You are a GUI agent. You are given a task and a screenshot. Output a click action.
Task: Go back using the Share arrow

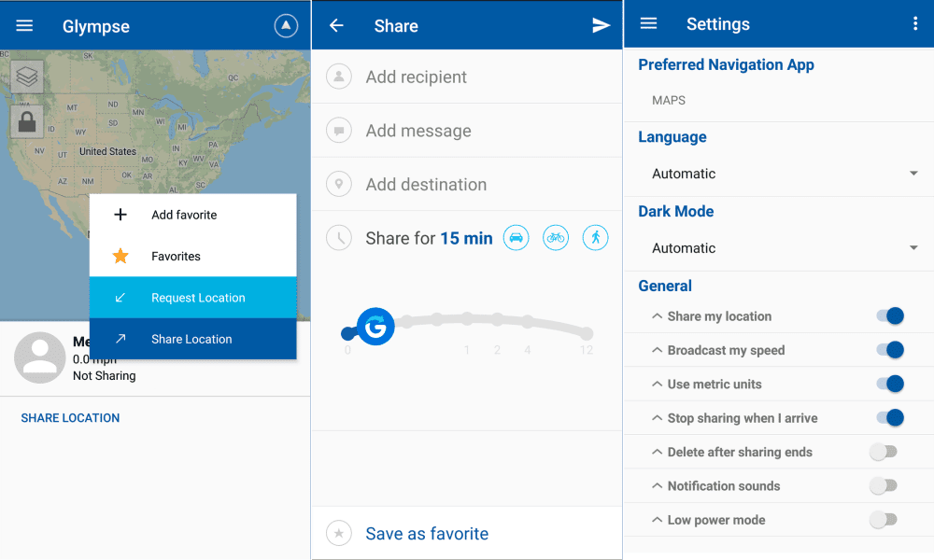336,26
